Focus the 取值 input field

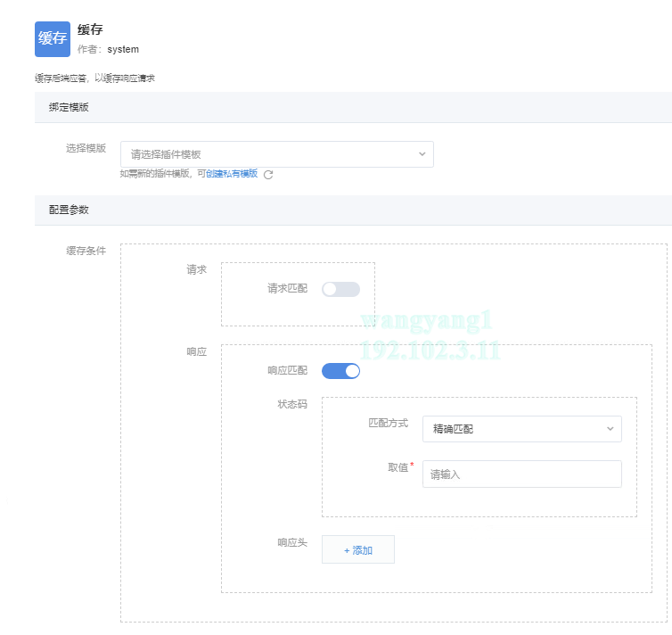tap(521, 474)
